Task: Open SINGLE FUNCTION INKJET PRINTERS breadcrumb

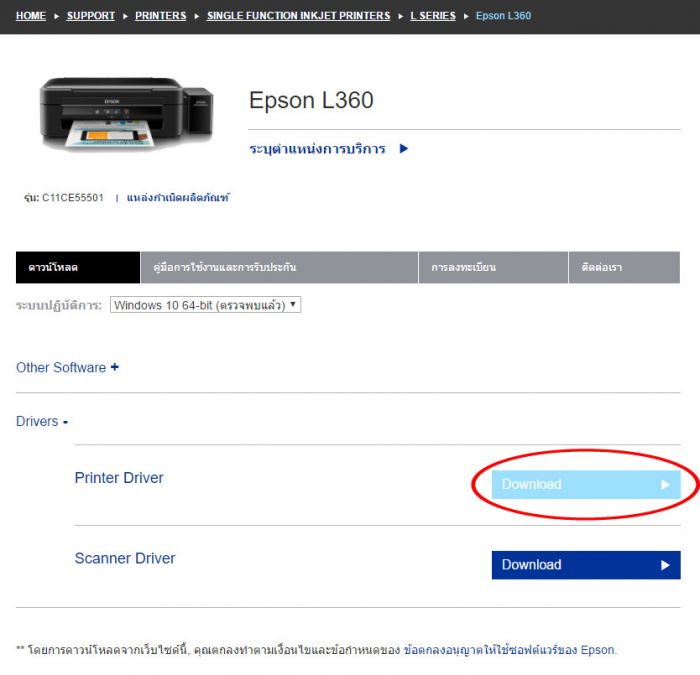Action: [x=298, y=16]
